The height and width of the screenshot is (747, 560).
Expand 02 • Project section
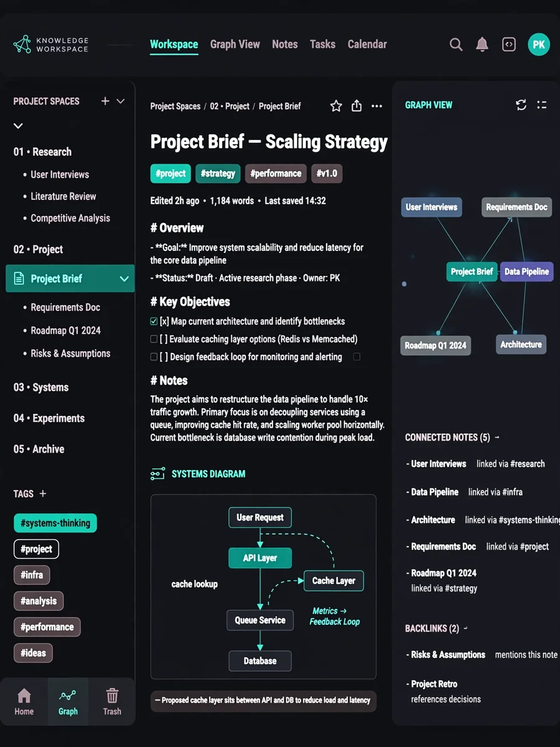[x=38, y=250]
